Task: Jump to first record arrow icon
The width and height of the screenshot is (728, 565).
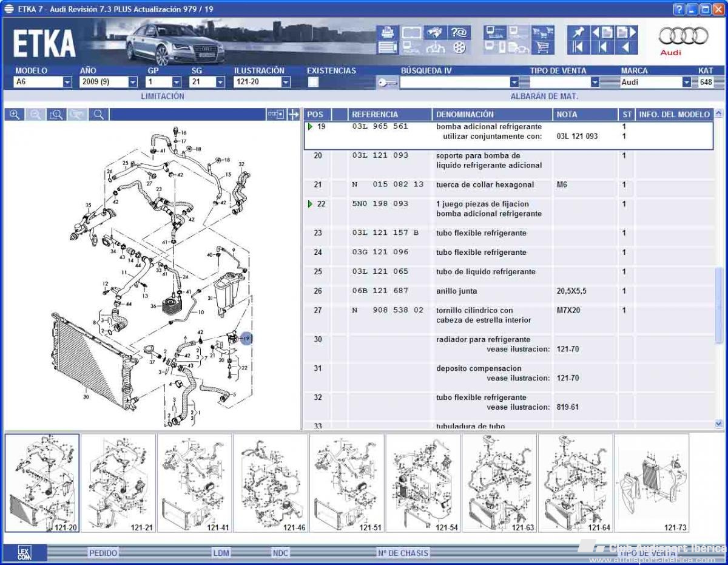Action: pyautogui.click(x=578, y=47)
